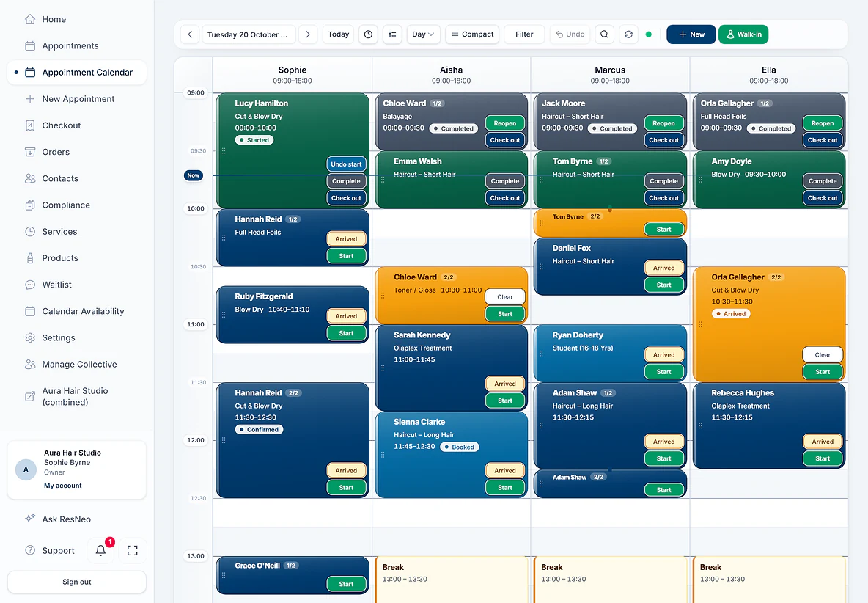Viewport: 868px width, 603px height.
Task: Reopen Jack Moore's appointment
Action: point(663,123)
